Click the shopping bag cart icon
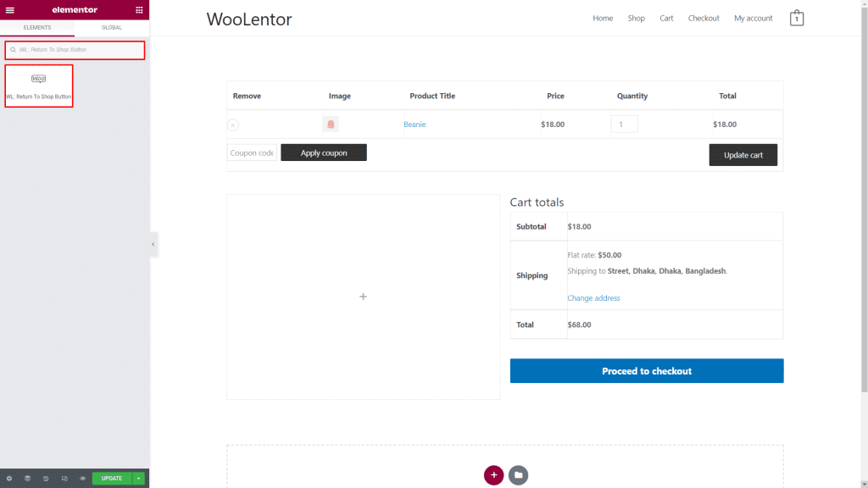 tap(797, 19)
